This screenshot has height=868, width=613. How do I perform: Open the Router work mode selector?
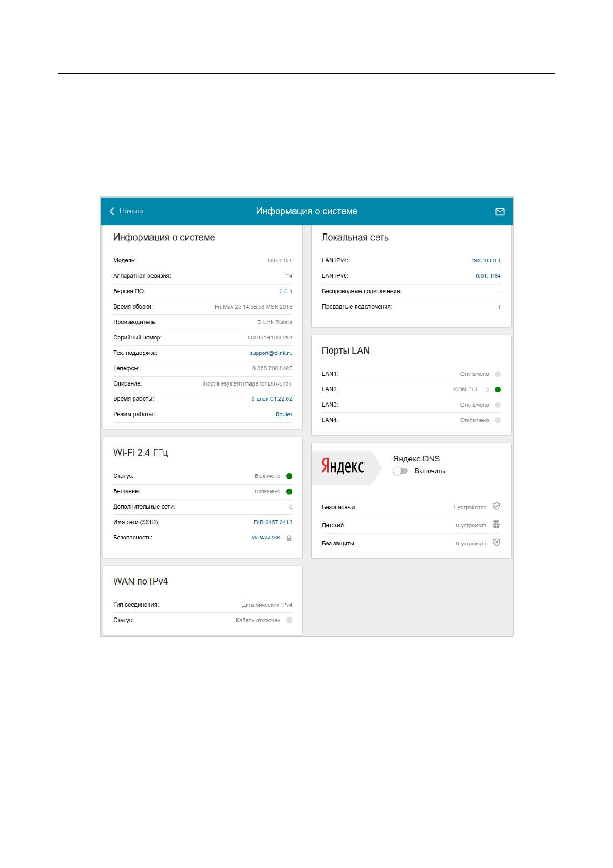(x=283, y=414)
